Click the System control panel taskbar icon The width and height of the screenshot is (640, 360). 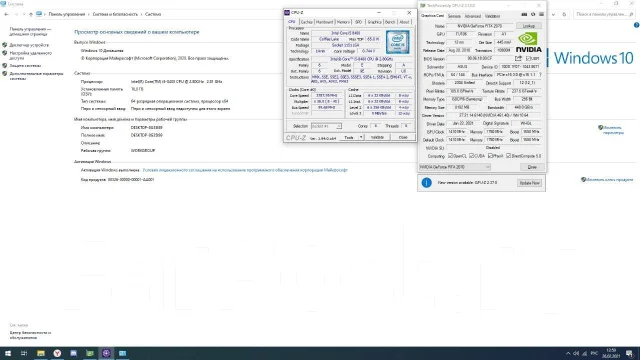[x=122, y=353]
